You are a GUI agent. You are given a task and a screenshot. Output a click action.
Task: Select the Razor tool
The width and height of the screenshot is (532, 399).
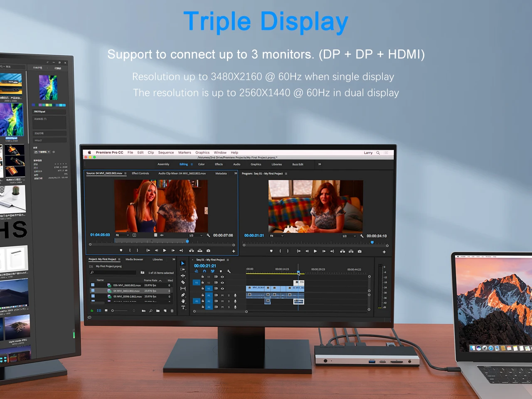click(182, 282)
